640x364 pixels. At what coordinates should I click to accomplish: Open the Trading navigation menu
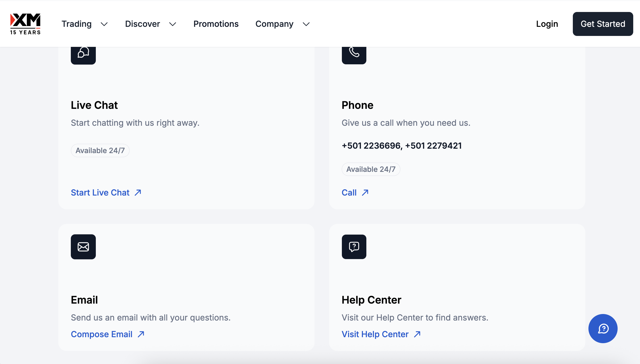(x=77, y=24)
